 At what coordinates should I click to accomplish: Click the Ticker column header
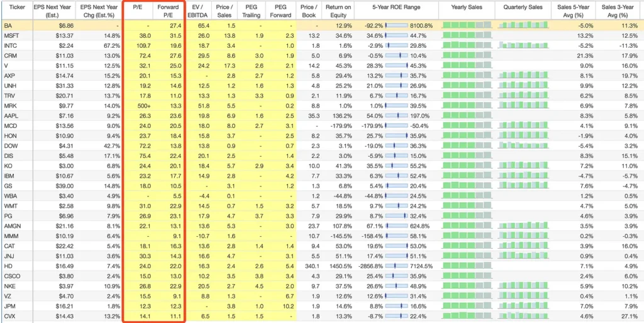17,10
